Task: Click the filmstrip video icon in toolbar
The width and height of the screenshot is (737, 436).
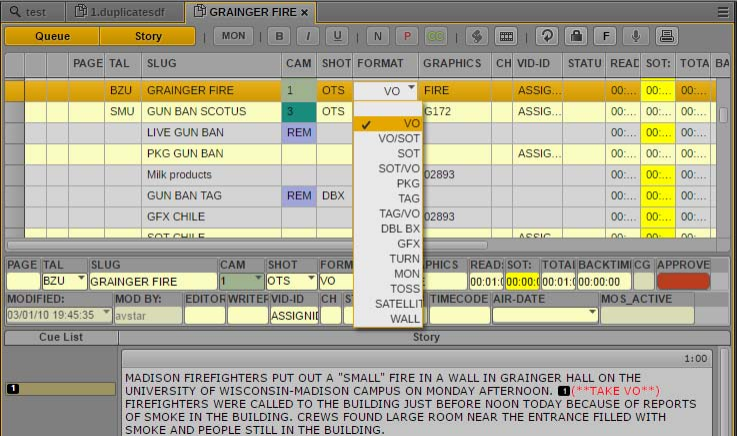Action: point(506,36)
